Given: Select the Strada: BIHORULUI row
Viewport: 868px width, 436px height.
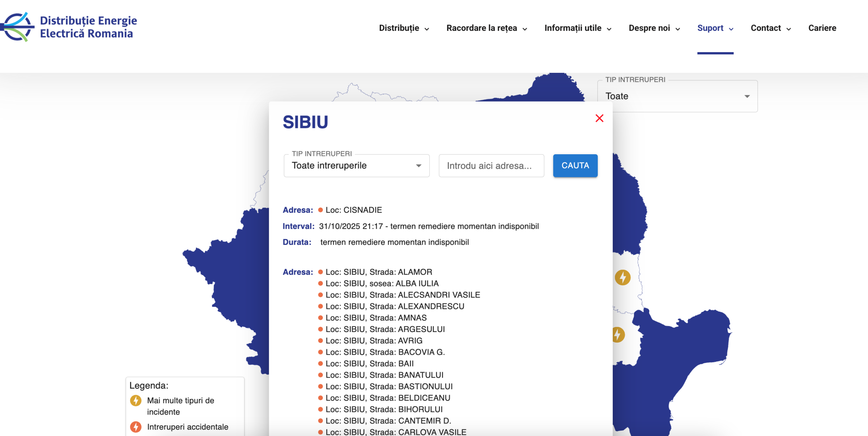Looking at the screenshot, I should (x=380, y=410).
